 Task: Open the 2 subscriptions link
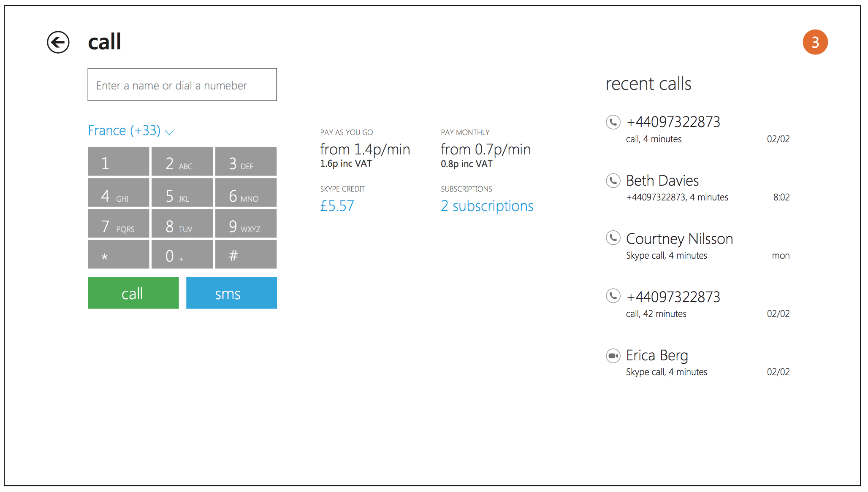click(487, 206)
